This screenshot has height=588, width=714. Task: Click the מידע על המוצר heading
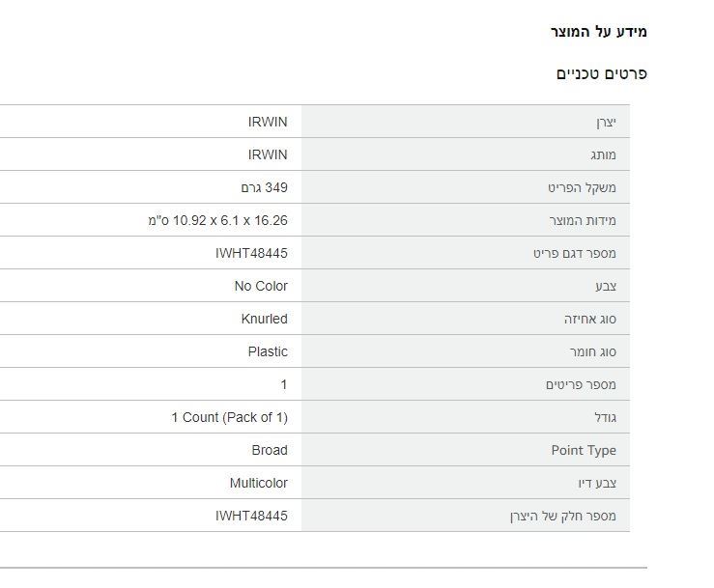point(598,32)
